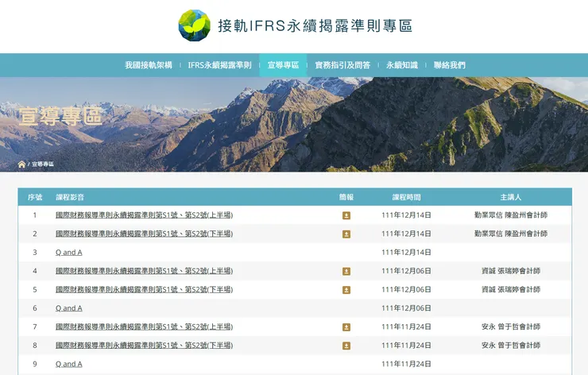Open 永續知識 menu item

pyautogui.click(x=402, y=65)
